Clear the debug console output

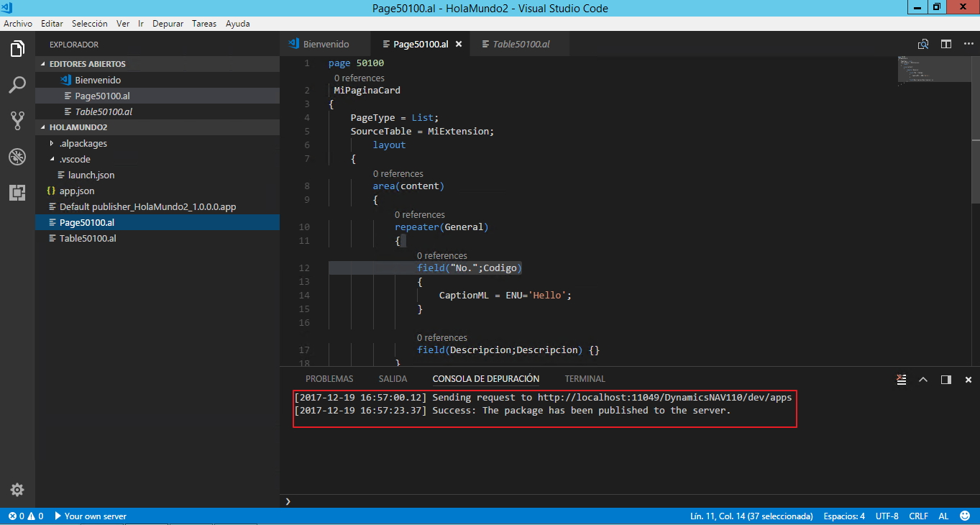[901, 379]
